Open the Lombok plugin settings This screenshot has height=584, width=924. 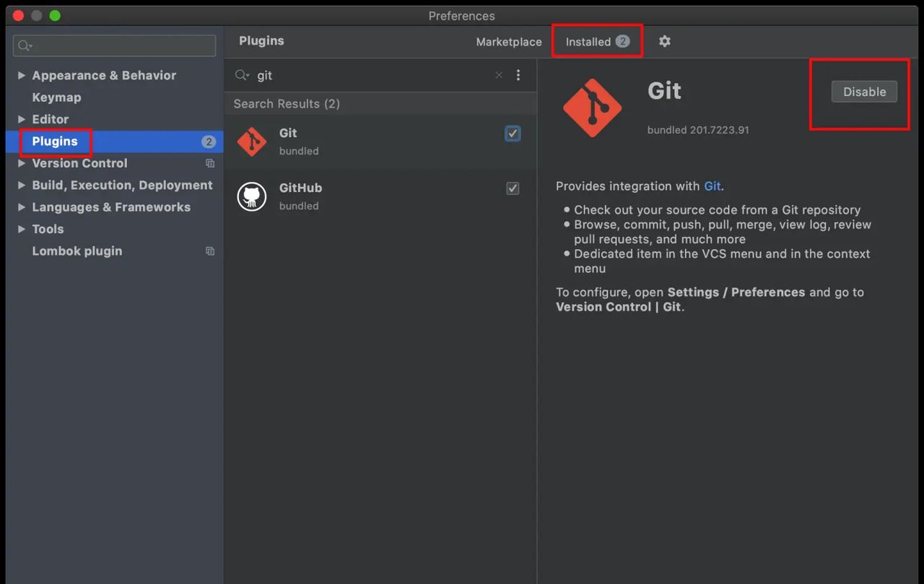pyautogui.click(x=77, y=251)
